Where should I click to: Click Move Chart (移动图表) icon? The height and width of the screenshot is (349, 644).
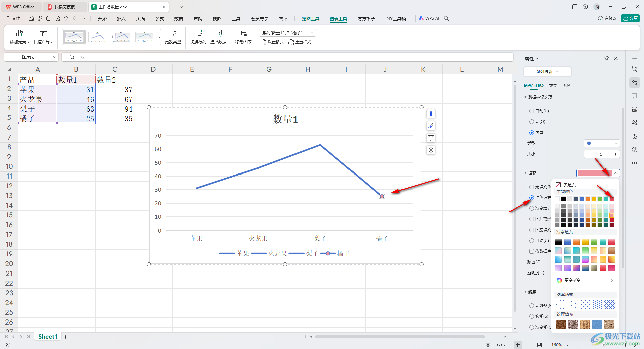pos(244,37)
